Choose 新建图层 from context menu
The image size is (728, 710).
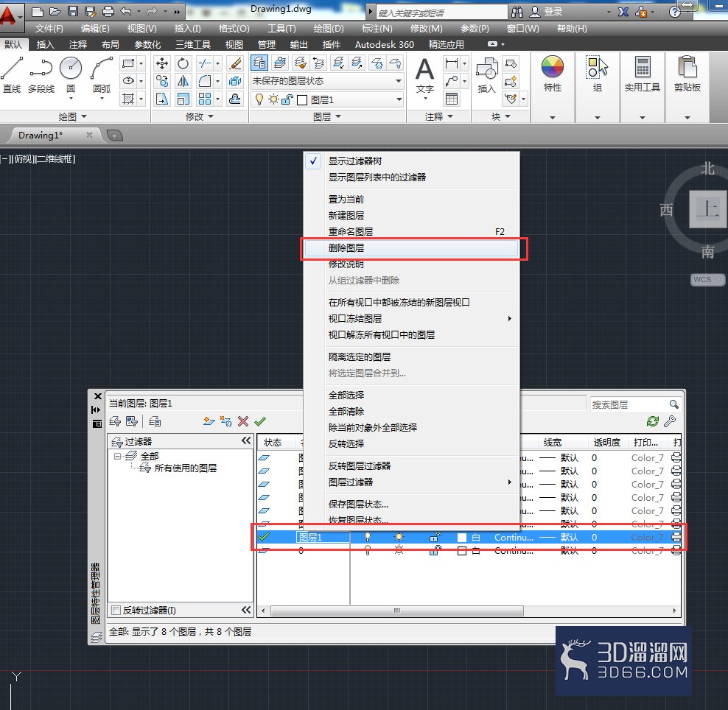click(411, 215)
